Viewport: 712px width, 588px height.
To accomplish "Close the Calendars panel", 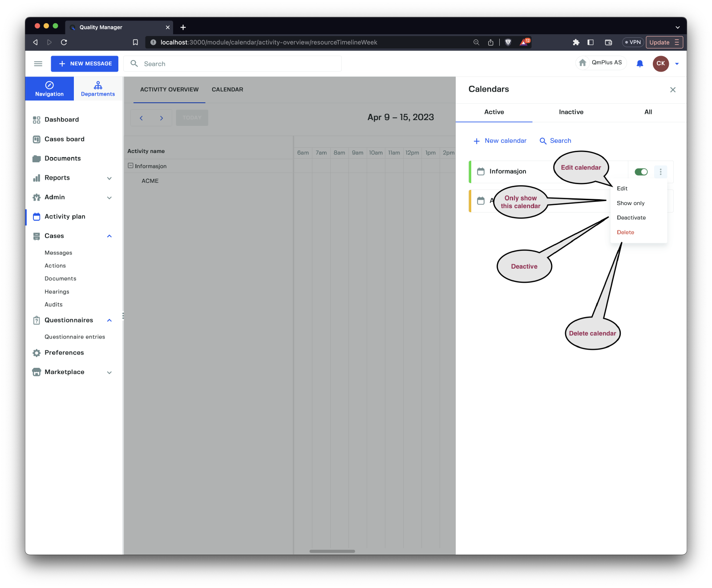I will (x=672, y=90).
